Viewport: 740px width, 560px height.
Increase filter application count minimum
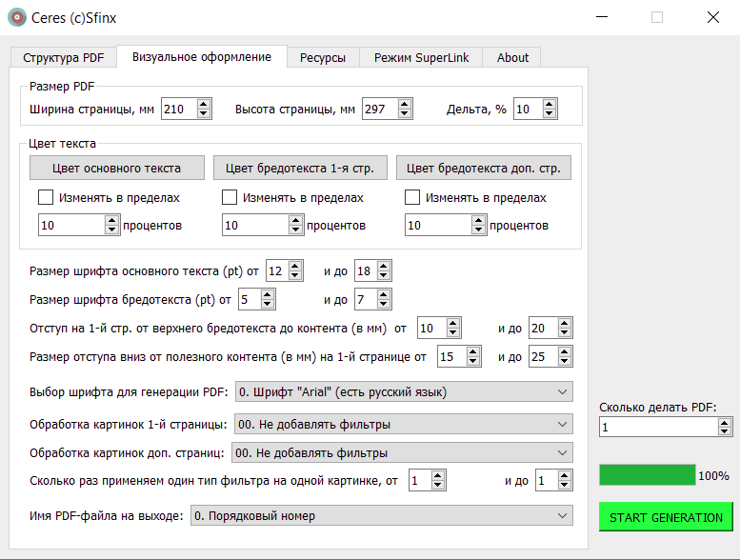(x=438, y=476)
